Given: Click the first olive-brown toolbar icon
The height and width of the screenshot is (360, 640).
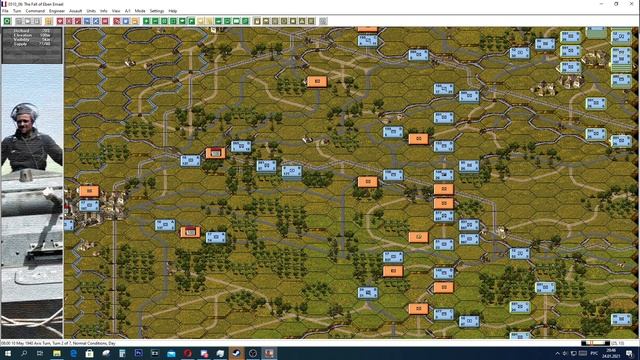Looking at the screenshot, I should (x=257, y=21).
